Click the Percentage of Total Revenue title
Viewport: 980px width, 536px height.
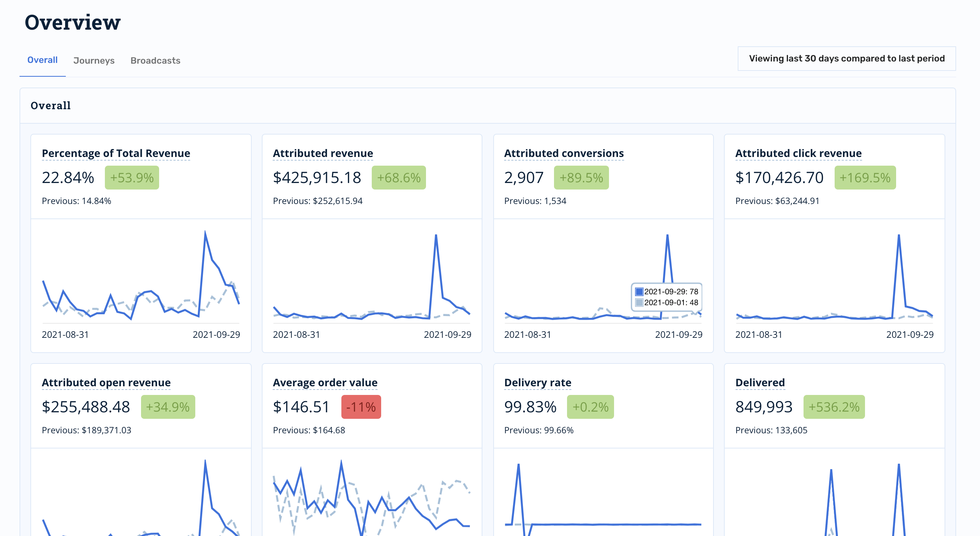116,153
